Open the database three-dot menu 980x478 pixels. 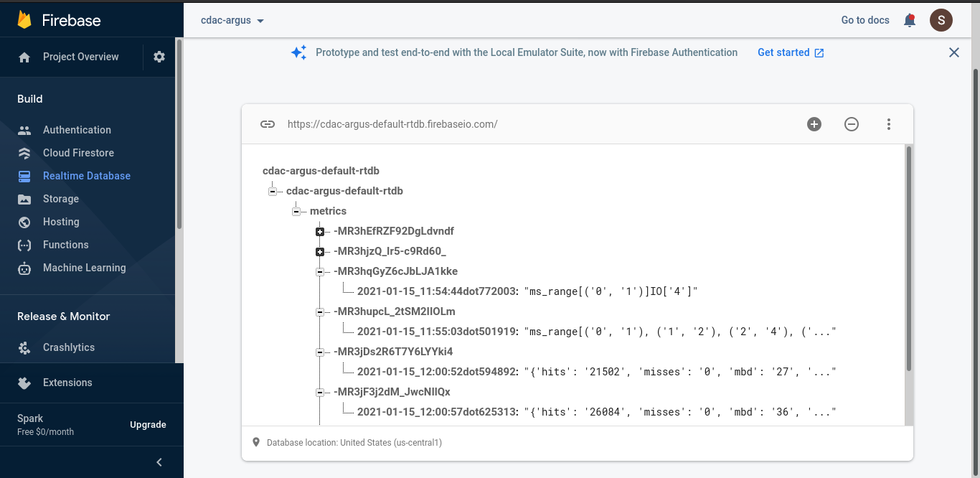pyautogui.click(x=889, y=124)
